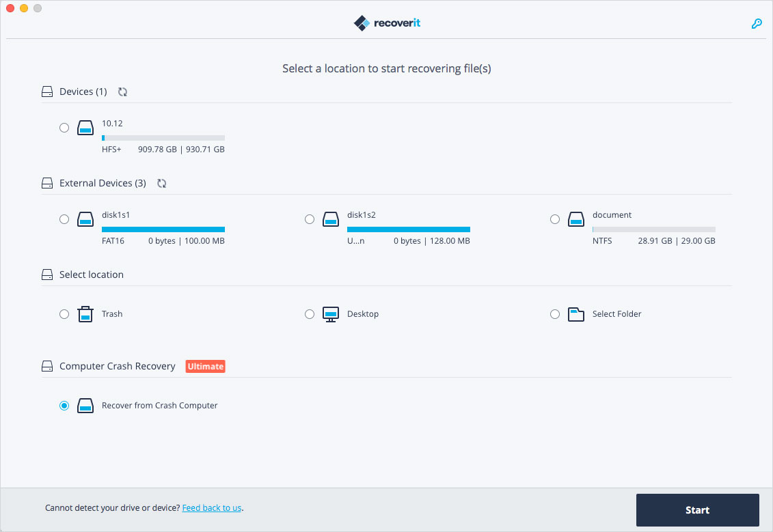Select Recover from Crash Computer option
The image size is (773, 532).
(x=64, y=405)
